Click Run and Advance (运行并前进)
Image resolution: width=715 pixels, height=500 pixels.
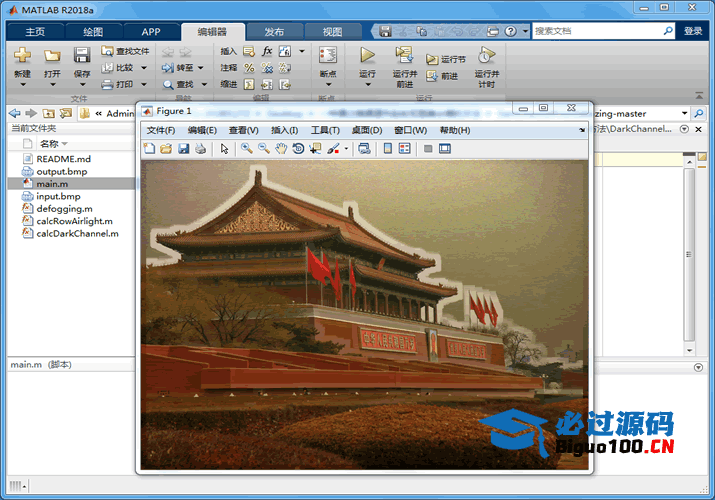[404, 67]
